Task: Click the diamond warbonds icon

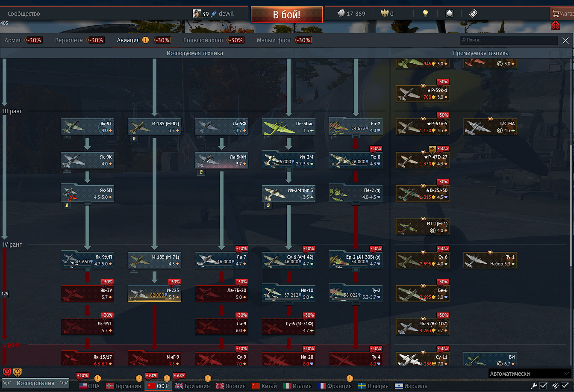Action: (449, 14)
